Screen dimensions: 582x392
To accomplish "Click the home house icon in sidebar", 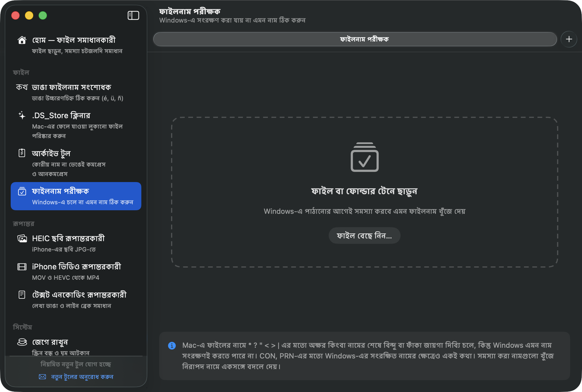I will pos(22,40).
